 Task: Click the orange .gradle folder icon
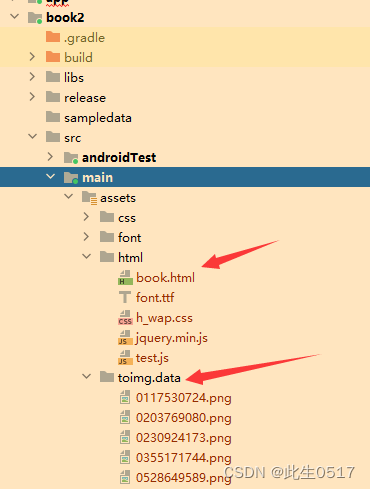(x=53, y=37)
